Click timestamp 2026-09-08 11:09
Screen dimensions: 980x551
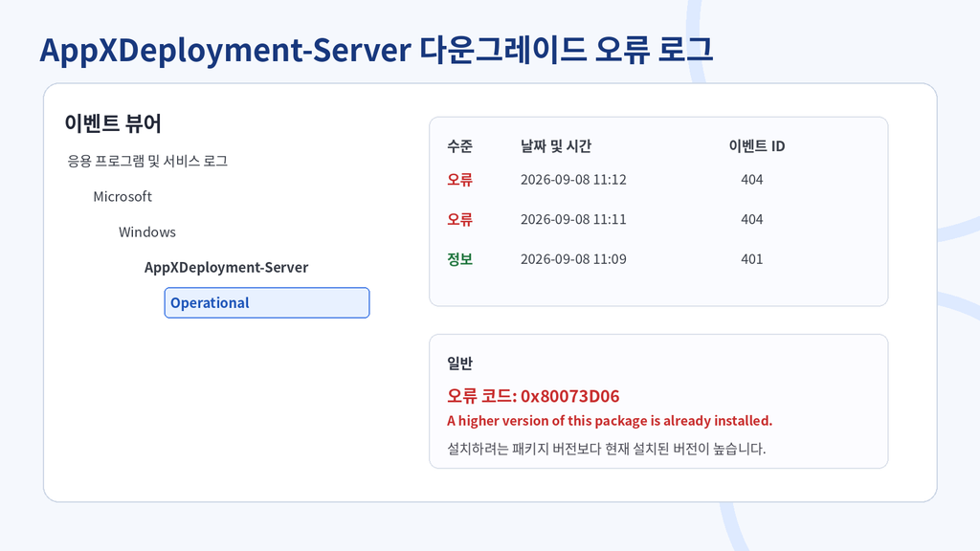(573, 259)
